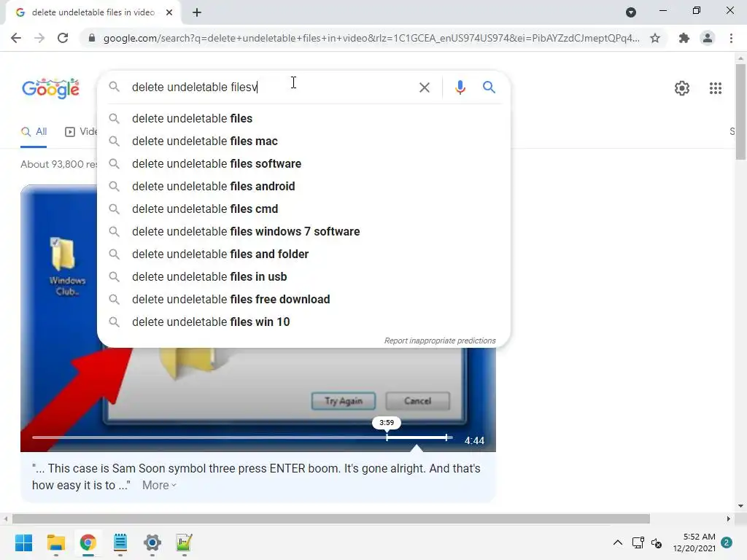Screen dimensions: 747x560
Task: Open Google quick settings gear
Action: [682, 88]
